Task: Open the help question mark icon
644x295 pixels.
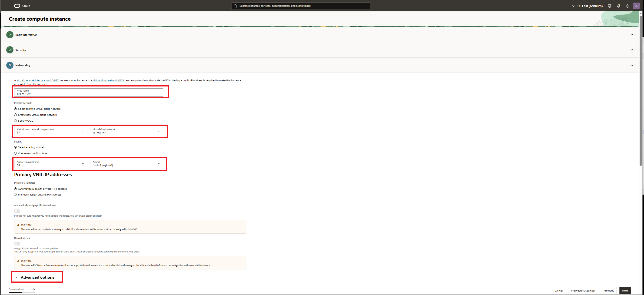Action: (627, 6)
